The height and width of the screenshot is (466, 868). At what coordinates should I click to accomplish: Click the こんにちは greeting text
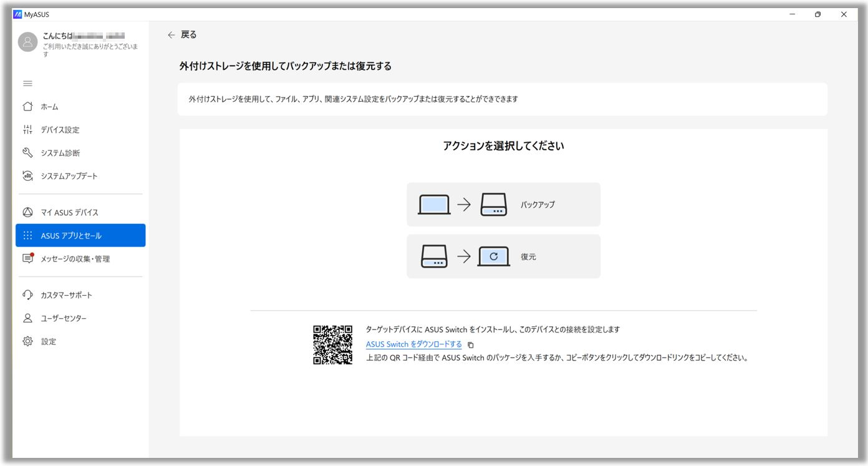pyautogui.click(x=58, y=36)
